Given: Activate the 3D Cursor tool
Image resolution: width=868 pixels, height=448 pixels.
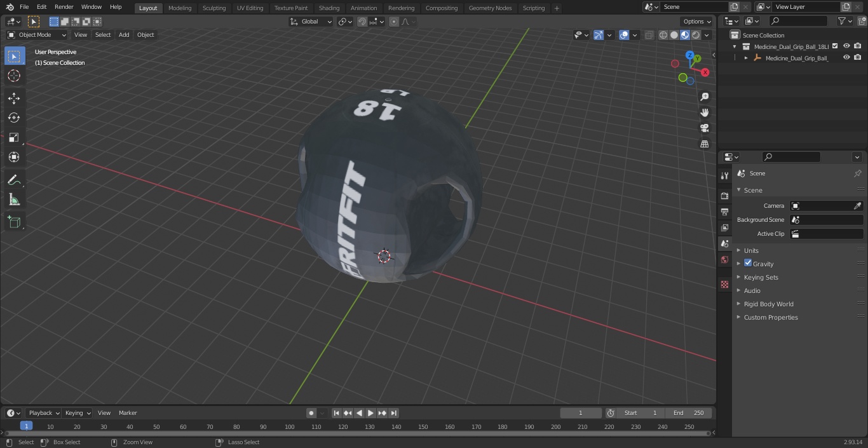Looking at the screenshot, I should [14, 76].
